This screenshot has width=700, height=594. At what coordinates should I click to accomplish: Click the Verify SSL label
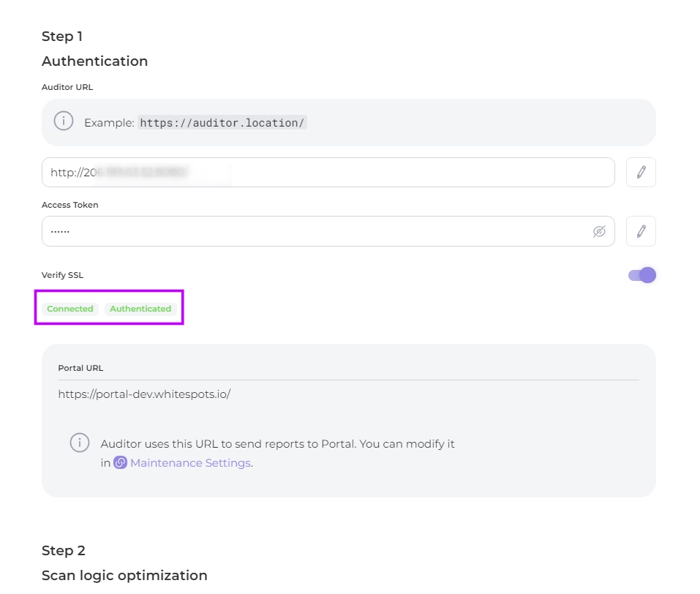pos(63,275)
